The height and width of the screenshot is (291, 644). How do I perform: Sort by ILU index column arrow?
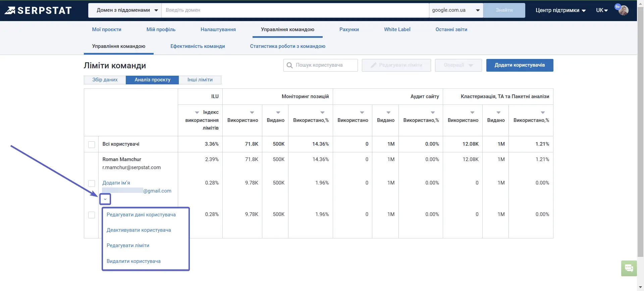coord(197,113)
